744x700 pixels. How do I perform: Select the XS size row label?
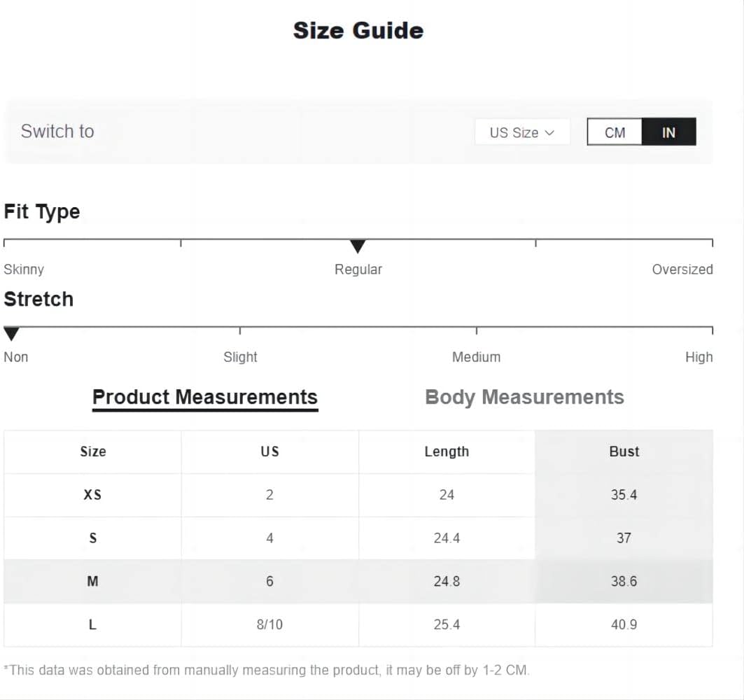[x=92, y=495]
